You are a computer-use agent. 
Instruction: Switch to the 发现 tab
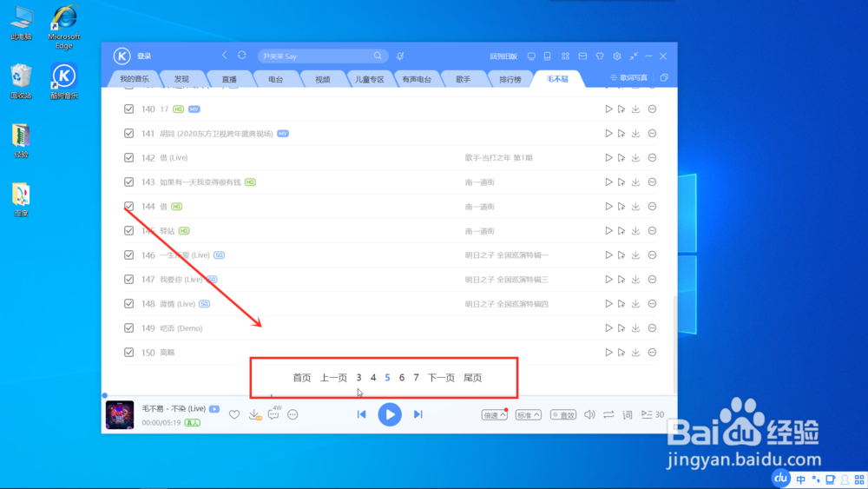click(x=181, y=79)
